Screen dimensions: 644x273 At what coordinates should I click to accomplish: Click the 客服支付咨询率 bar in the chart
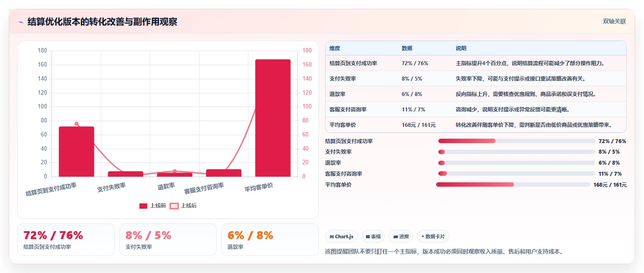click(x=224, y=173)
